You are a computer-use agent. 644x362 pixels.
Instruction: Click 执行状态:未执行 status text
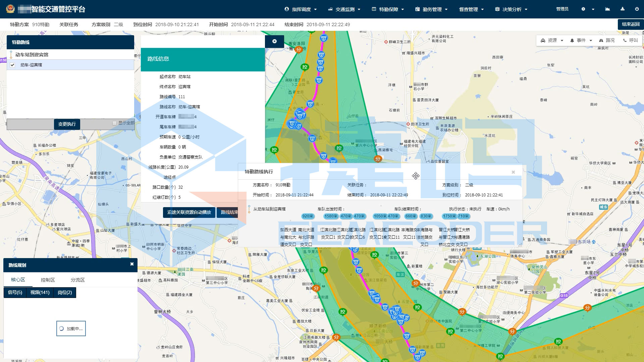[465, 209]
